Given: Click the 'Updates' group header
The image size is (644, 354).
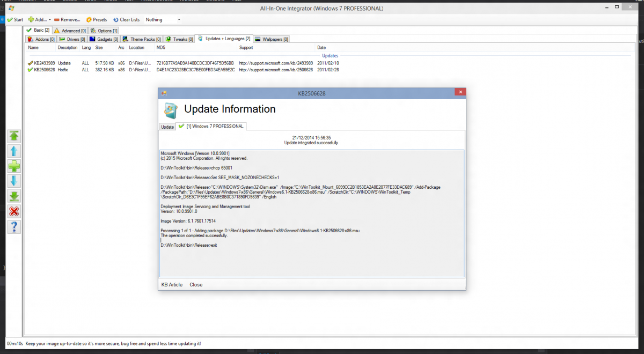Looking at the screenshot, I should tap(330, 55).
